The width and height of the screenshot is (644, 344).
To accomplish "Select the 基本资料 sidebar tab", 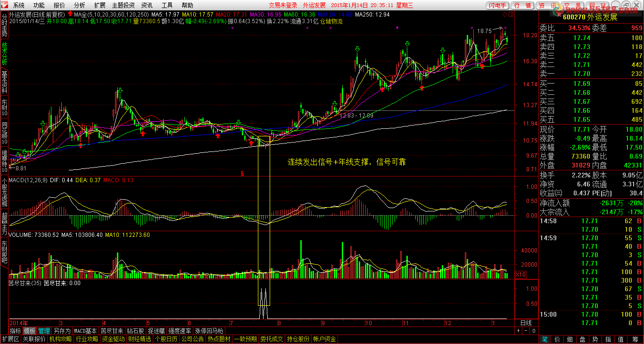I will pyautogui.click(x=4, y=83).
